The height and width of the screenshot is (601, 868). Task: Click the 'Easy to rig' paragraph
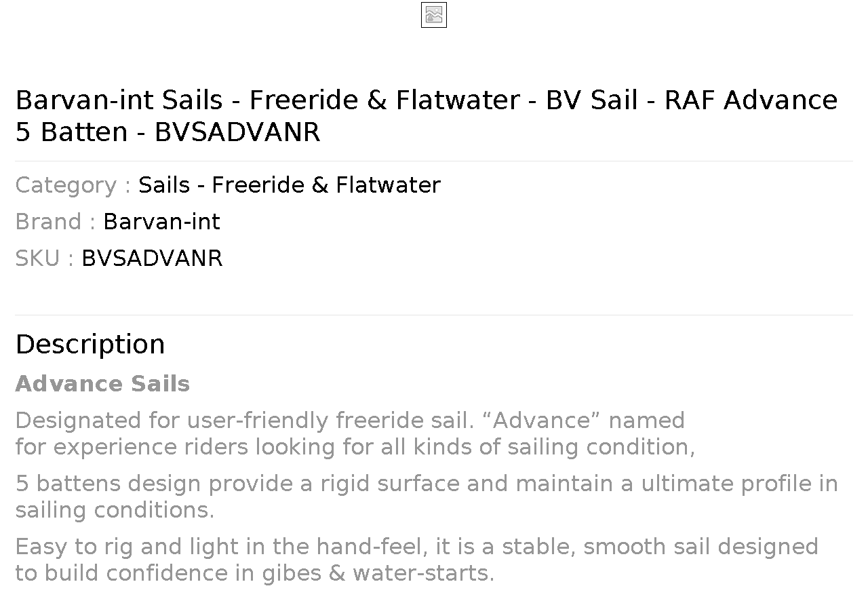417,560
